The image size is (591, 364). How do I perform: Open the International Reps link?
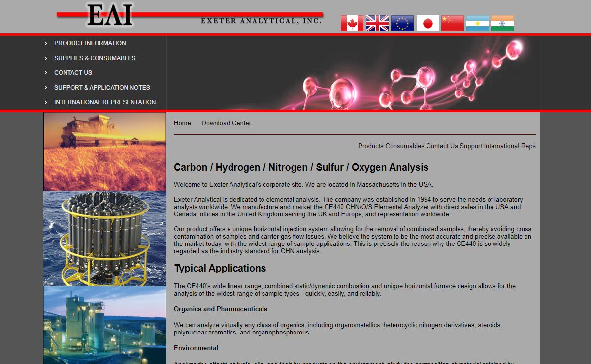(510, 146)
